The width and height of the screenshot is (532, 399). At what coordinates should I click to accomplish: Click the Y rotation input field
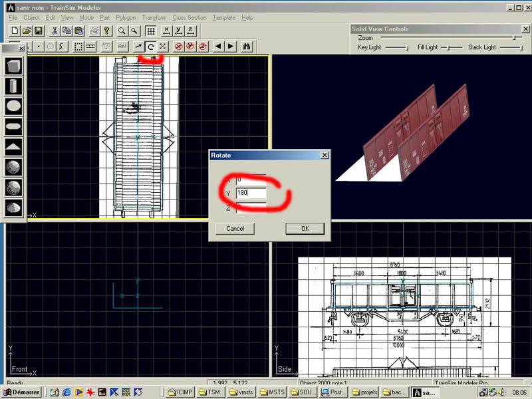[251, 194]
